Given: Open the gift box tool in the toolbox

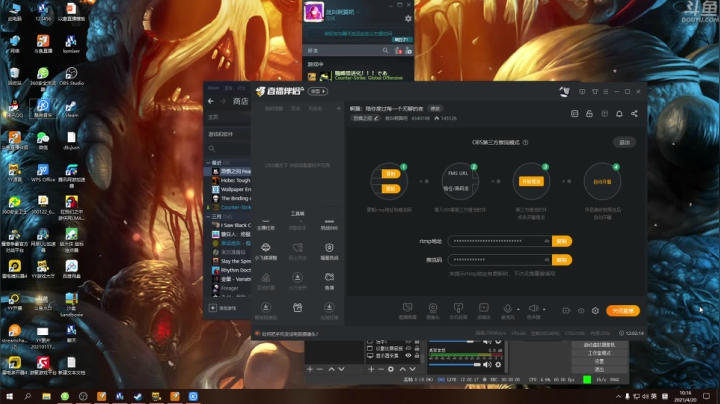Looking at the screenshot, I should 298,308.
